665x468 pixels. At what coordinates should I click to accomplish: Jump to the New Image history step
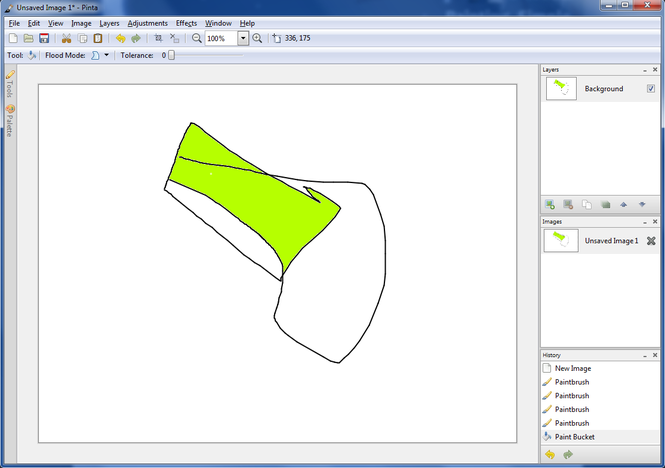[573, 368]
